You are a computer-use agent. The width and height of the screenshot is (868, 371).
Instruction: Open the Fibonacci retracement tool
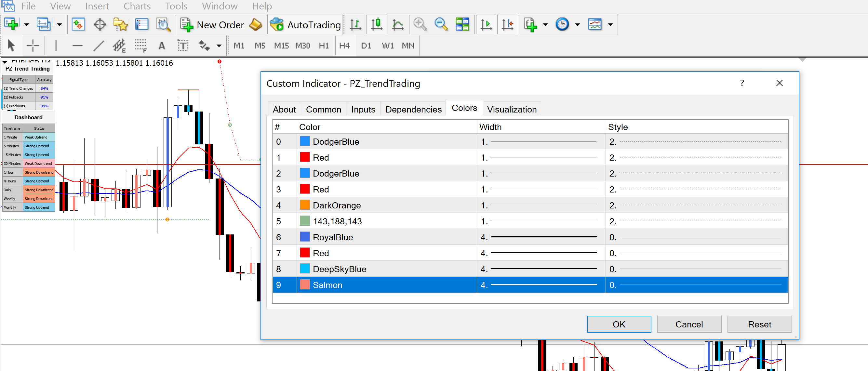(141, 46)
